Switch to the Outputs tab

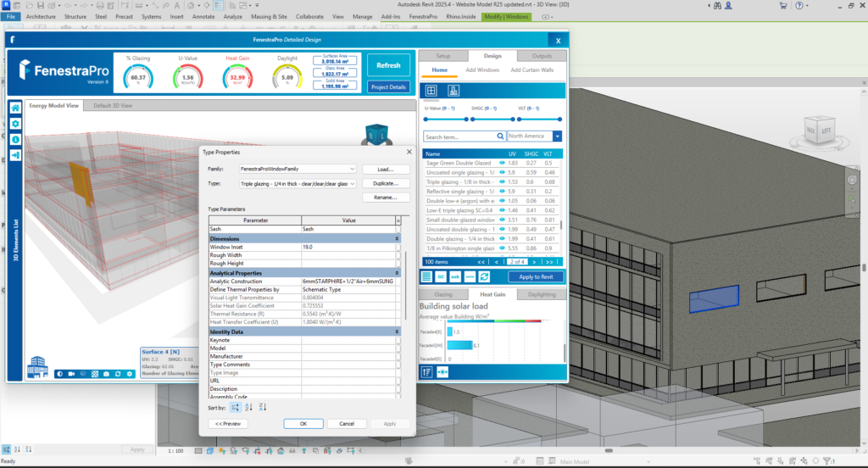(x=542, y=56)
